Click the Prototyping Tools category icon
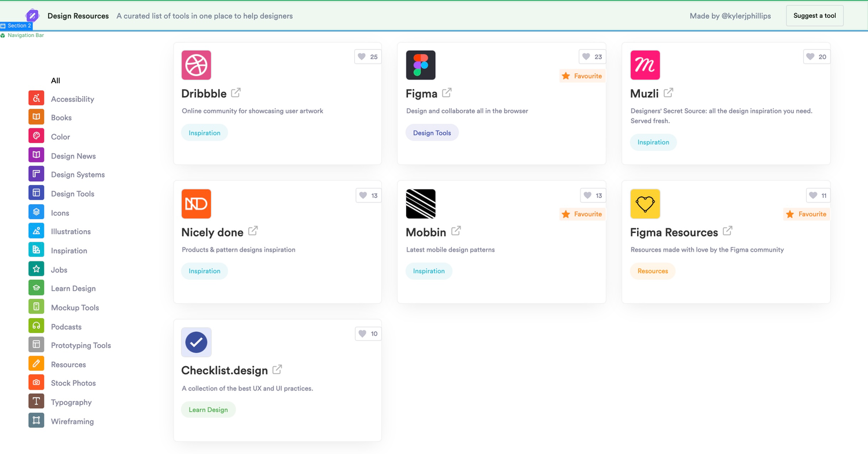The width and height of the screenshot is (868, 454). 36,345
